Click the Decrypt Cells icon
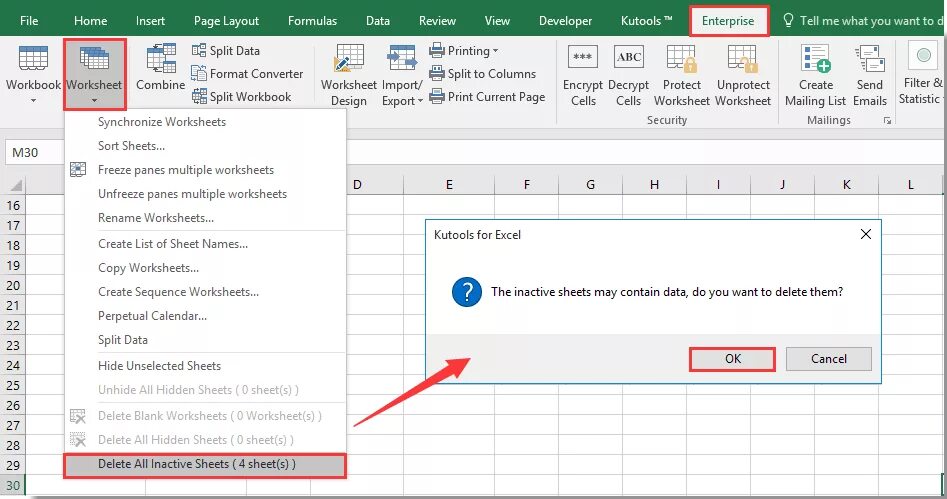 tap(628, 57)
